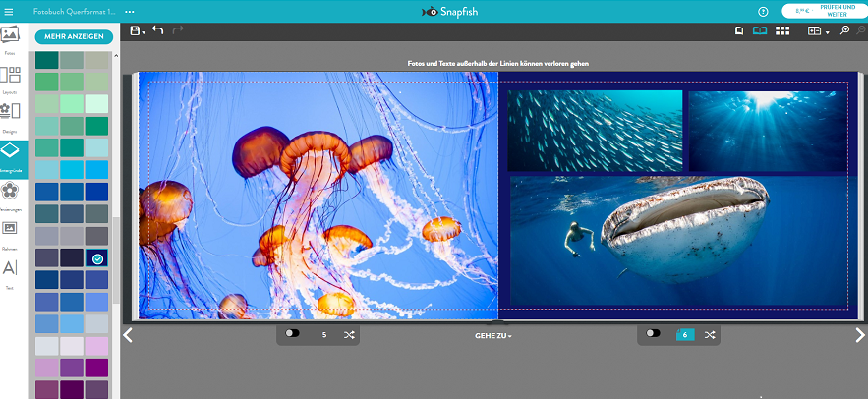The width and height of the screenshot is (868, 399).
Task: Click Mehr Anzeigen button
Action: click(74, 36)
